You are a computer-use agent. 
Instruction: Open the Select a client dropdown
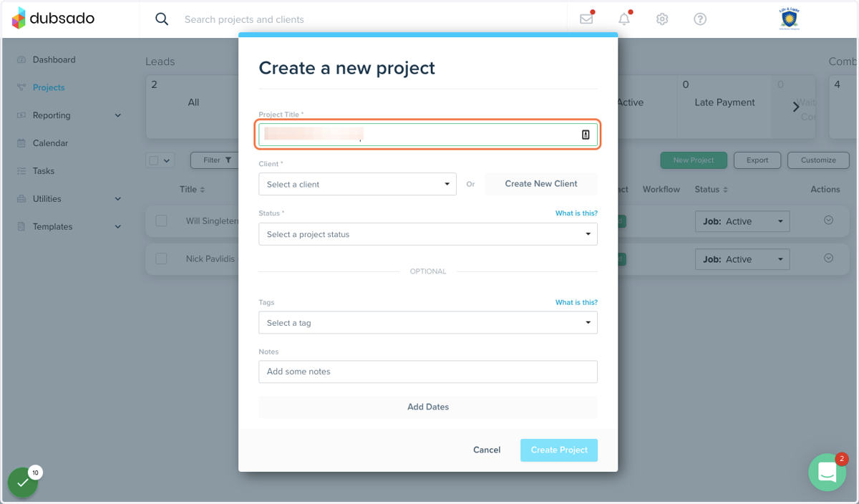coord(357,184)
